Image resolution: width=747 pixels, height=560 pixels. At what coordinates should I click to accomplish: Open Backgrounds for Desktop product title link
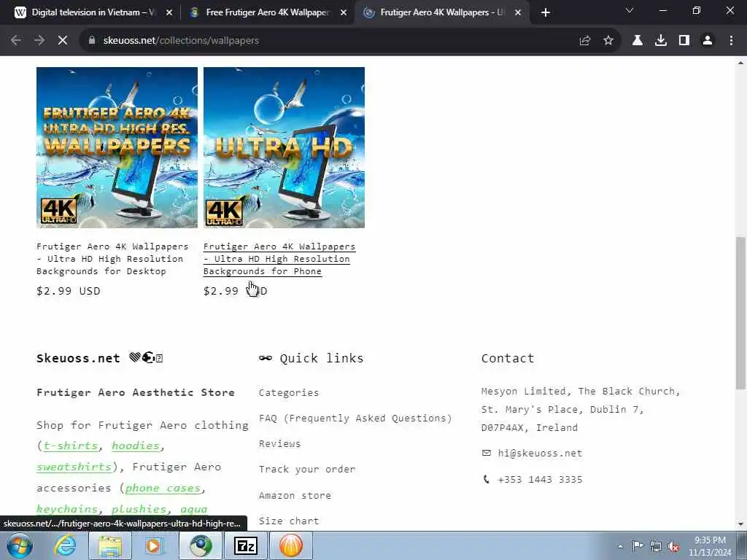point(112,259)
